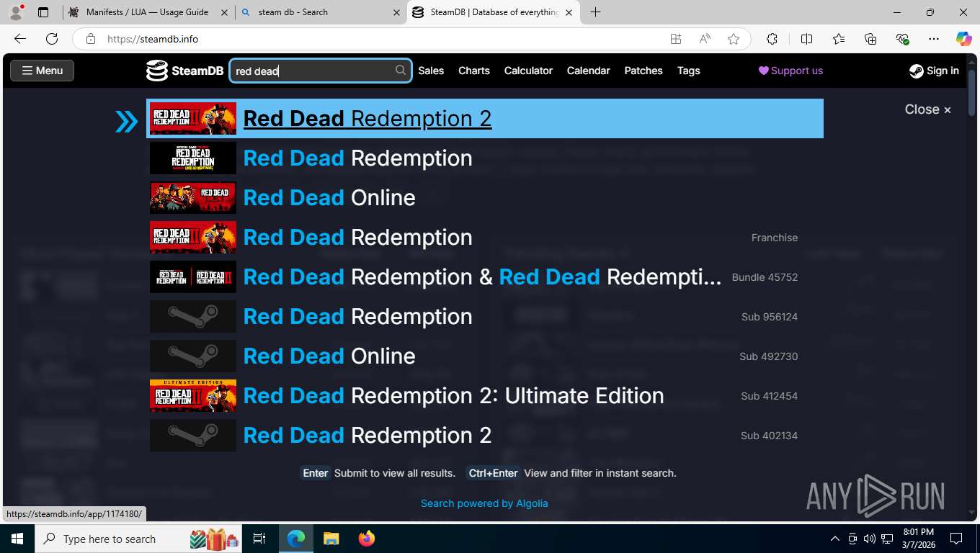
Task: Open Collections icon
Action: (x=870, y=39)
